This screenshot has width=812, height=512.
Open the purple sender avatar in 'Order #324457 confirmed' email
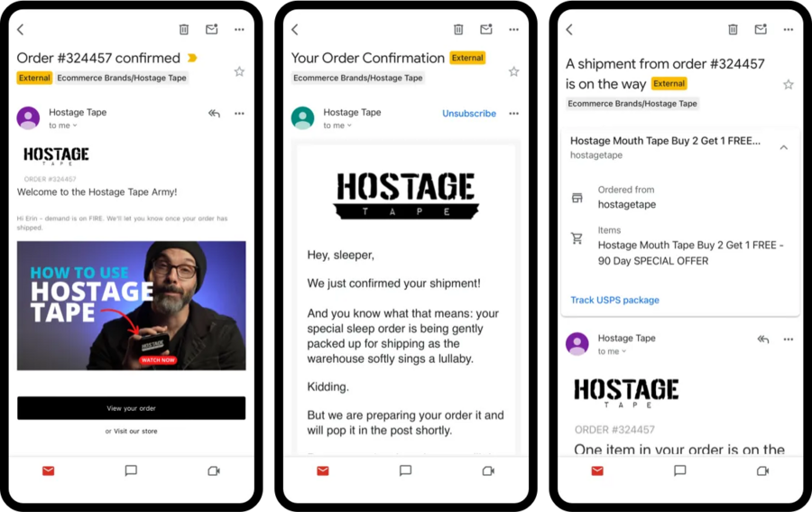click(x=29, y=118)
